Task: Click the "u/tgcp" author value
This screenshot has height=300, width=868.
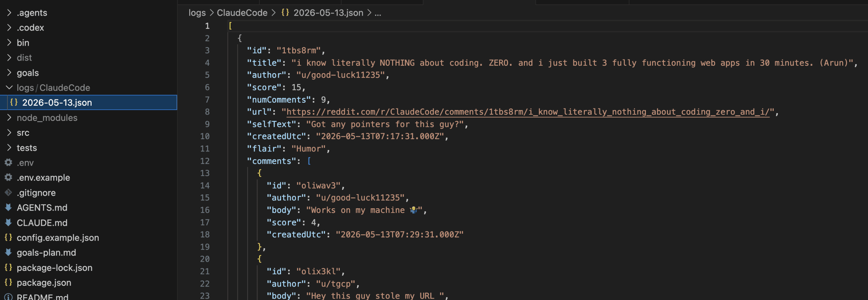Action: (336, 284)
